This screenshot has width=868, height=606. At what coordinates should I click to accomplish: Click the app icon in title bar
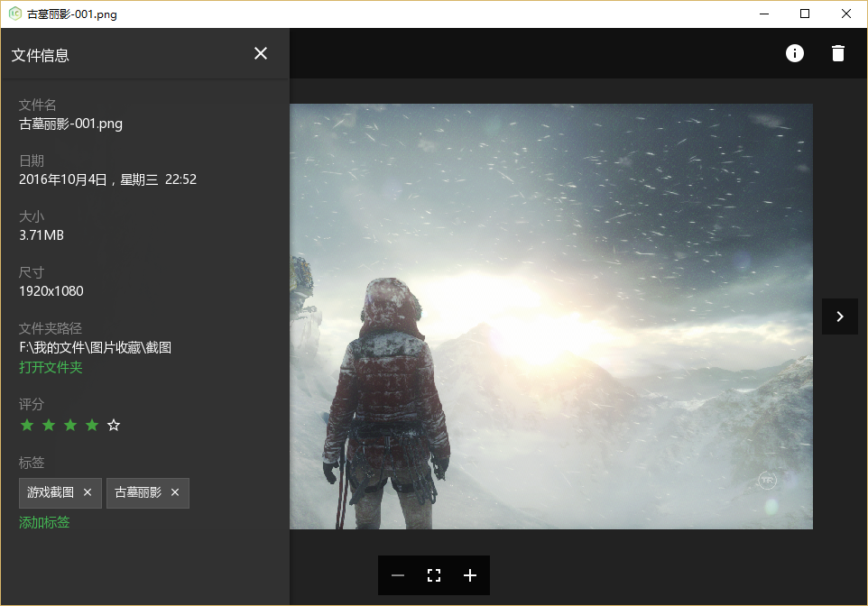[x=15, y=14]
